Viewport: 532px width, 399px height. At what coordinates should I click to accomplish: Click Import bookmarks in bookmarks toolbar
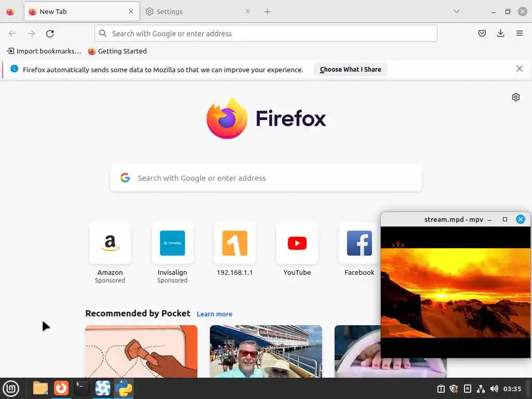44,51
